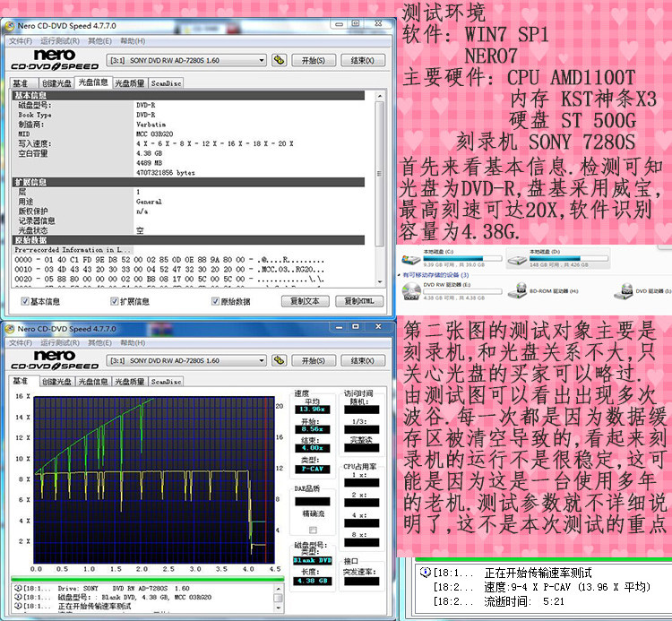This screenshot has height=621, width=672.
Task: Open 其他(E) menu in disc info window
Action: (99, 41)
